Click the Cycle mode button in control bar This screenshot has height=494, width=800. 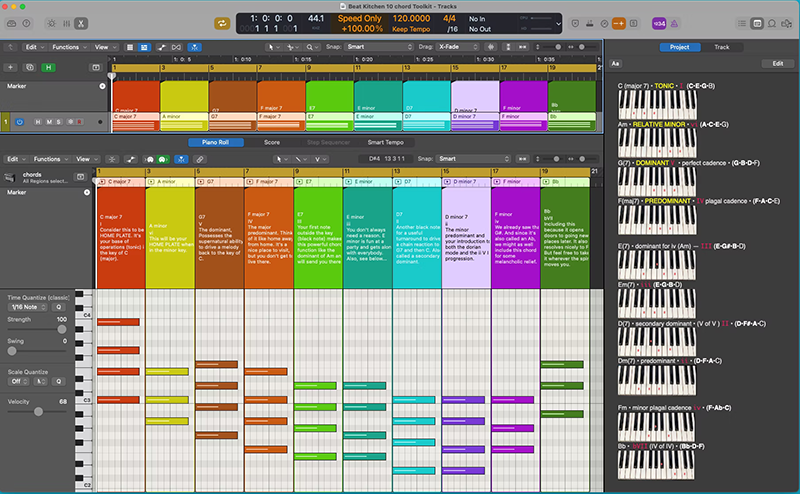tap(222, 23)
